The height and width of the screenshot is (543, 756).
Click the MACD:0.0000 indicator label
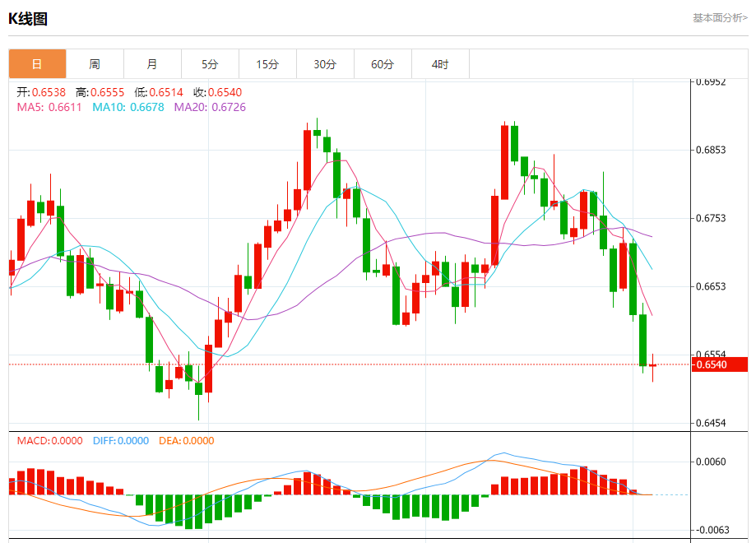(49, 441)
